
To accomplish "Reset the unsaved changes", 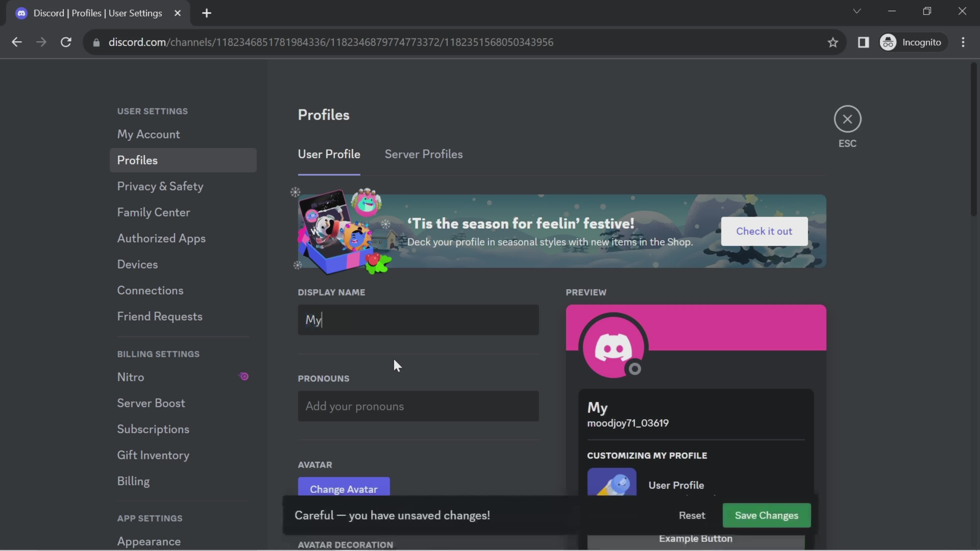I will tap(692, 515).
